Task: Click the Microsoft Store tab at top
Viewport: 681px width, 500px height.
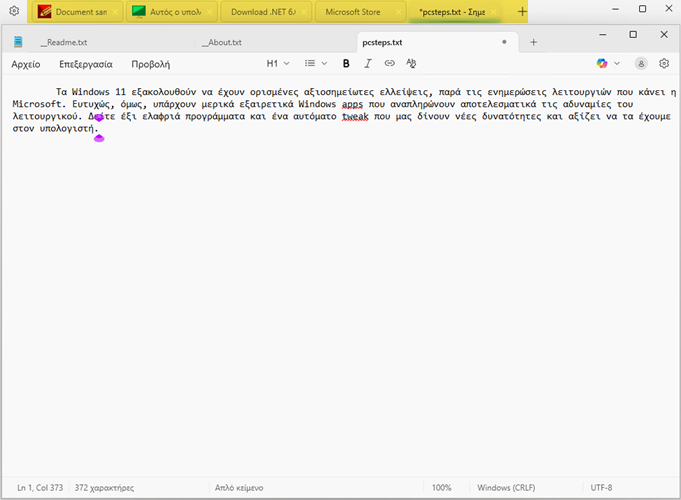Action: click(356, 12)
